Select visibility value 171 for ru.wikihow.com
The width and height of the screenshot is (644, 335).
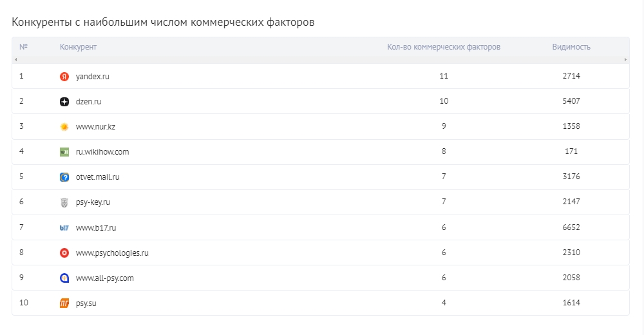(x=571, y=151)
